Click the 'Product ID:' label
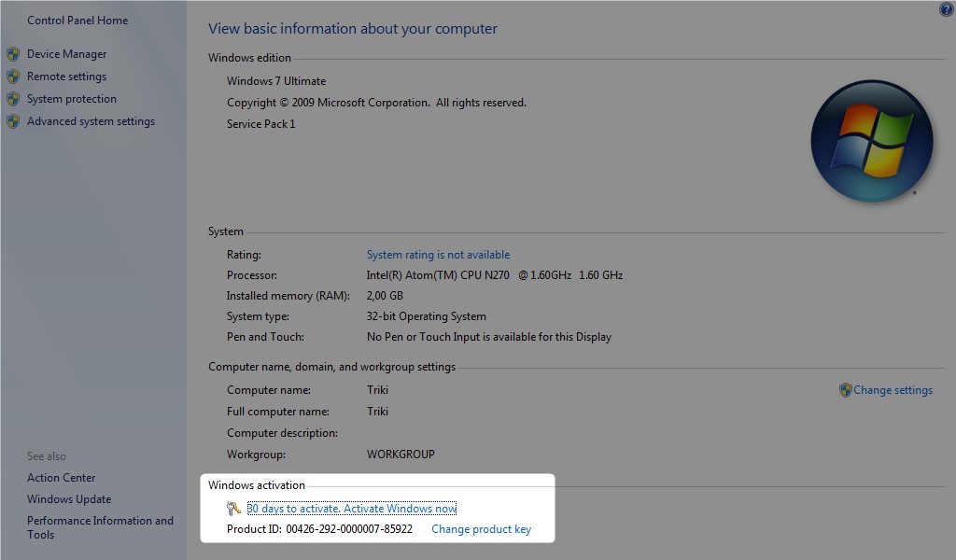Viewport: 956px width, 560px height. 254,529
